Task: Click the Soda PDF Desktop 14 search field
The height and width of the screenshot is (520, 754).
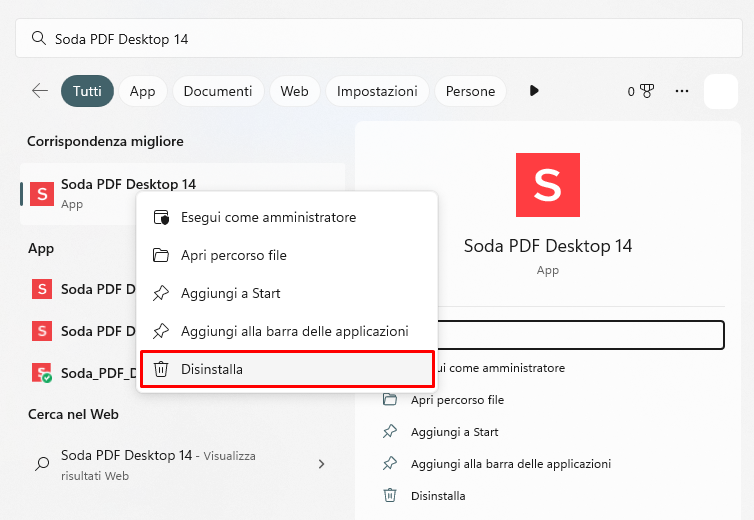Action: click(x=379, y=38)
